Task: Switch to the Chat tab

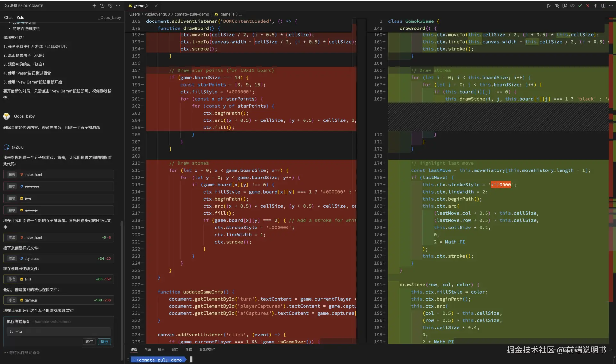Action: click(x=8, y=18)
